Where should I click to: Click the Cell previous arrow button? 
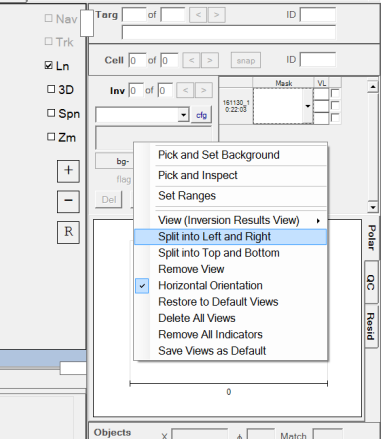pos(191,60)
